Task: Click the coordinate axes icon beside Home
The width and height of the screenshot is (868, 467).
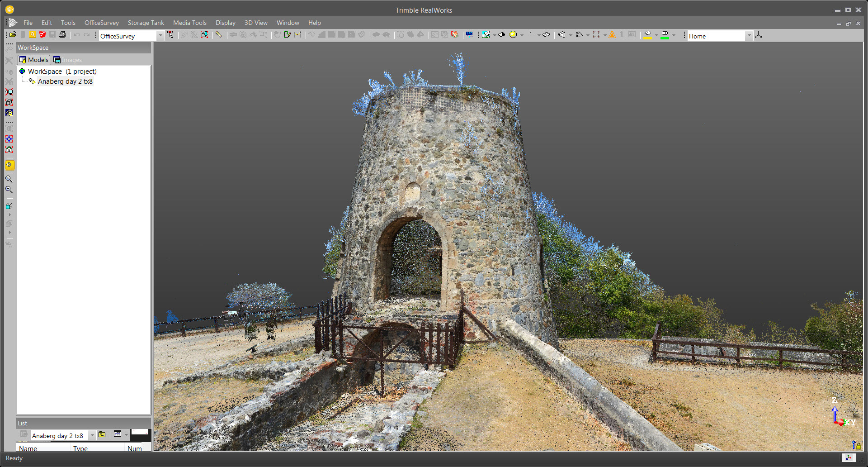Action: click(759, 35)
